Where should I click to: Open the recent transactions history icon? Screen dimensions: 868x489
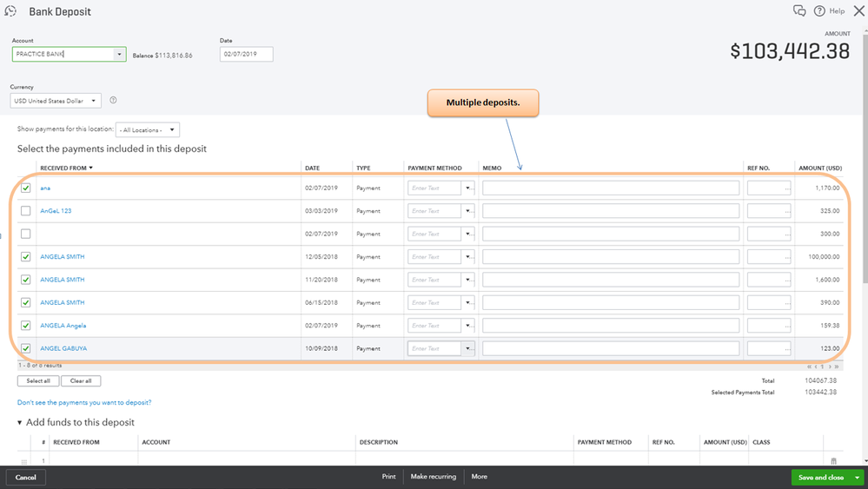(x=10, y=11)
